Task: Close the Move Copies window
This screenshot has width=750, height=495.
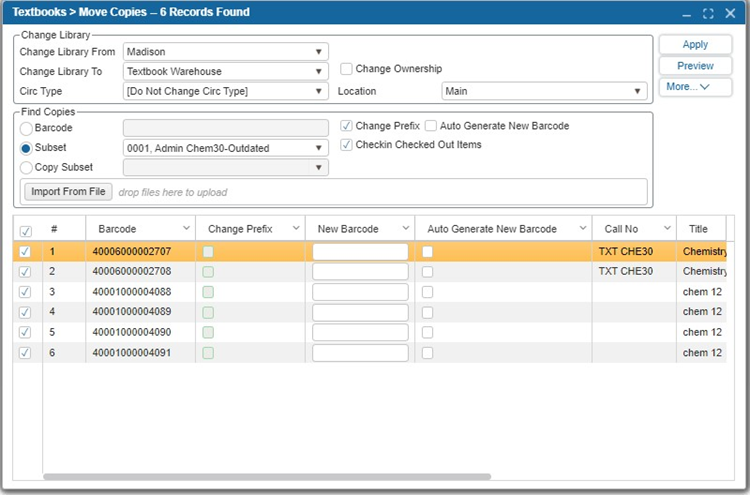Action: 730,13
